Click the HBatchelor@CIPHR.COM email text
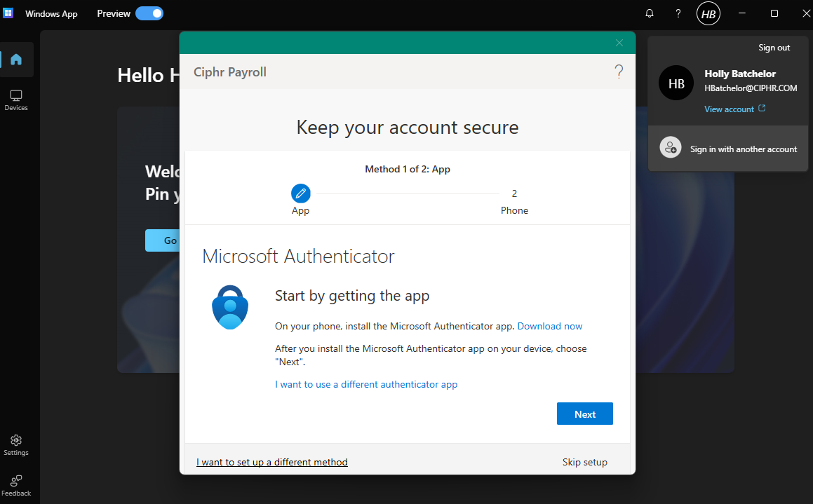The height and width of the screenshot is (504, 813). click(751, 88)
